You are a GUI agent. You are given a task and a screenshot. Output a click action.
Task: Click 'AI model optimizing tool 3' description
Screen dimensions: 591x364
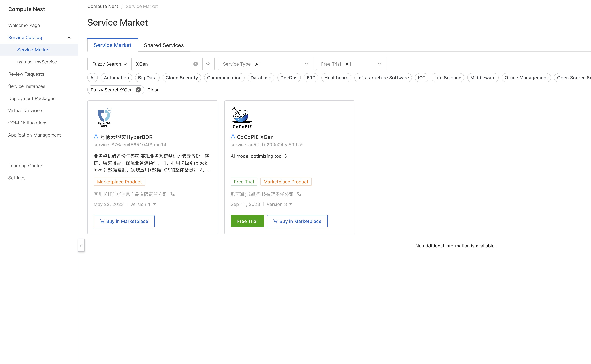259,156
